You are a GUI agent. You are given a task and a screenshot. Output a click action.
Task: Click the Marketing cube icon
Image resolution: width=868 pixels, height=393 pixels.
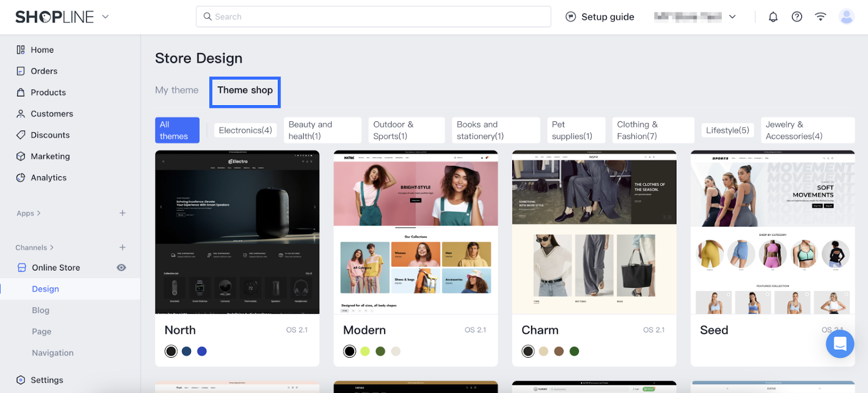[21, 156]
